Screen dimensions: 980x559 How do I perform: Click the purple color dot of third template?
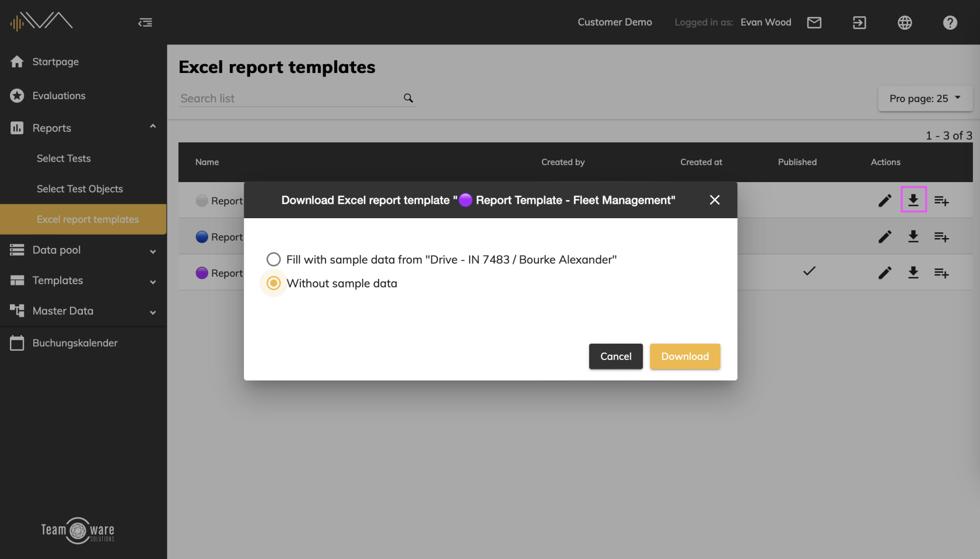pyautogui.click(x=202, y=273)
